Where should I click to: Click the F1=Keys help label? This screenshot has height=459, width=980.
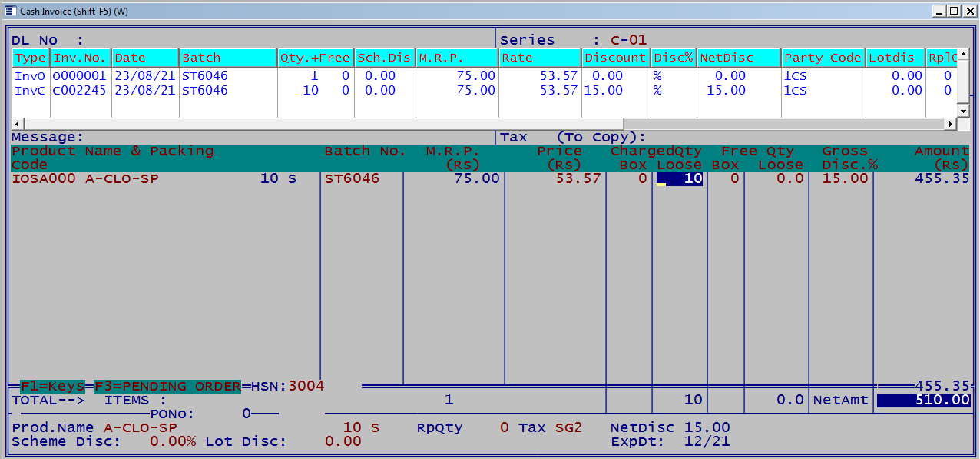53,386
